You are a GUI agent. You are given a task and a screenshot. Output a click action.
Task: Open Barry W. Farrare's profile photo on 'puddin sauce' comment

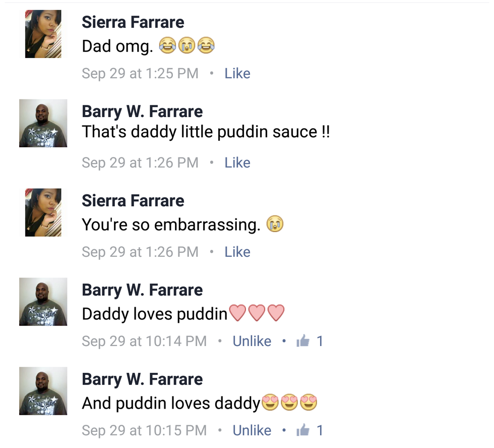click(43, 123)
